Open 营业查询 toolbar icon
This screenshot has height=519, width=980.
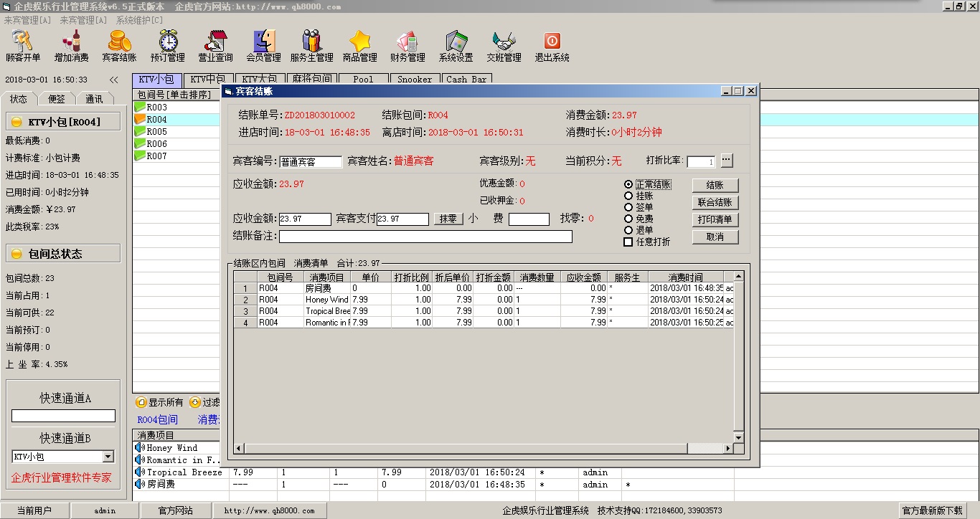point(215,46)
